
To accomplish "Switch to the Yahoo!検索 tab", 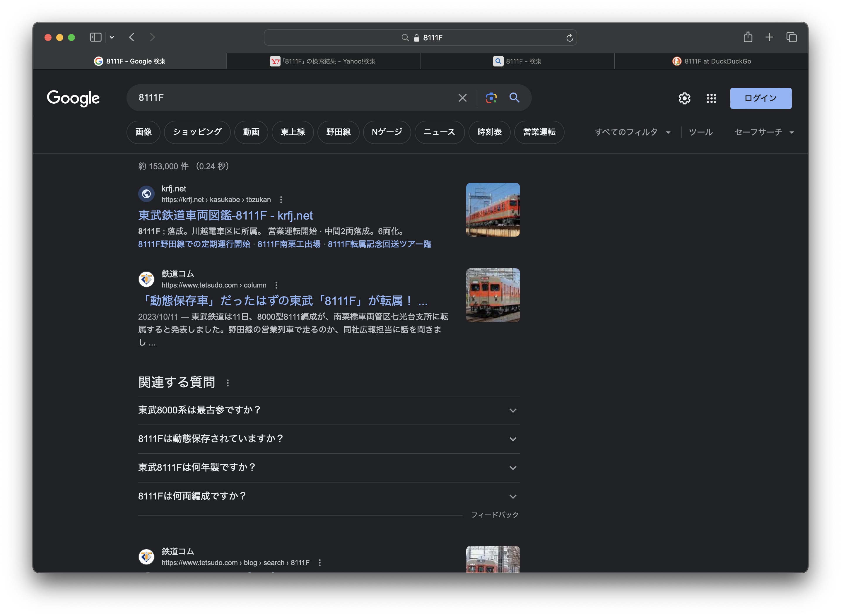I will (323, 61).
